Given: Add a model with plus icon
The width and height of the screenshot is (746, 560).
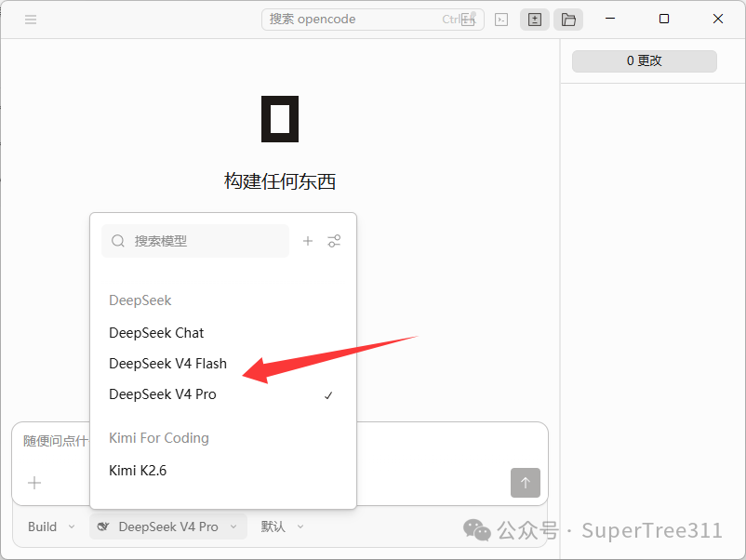Looking at the screenshot, I should point(308,241).
